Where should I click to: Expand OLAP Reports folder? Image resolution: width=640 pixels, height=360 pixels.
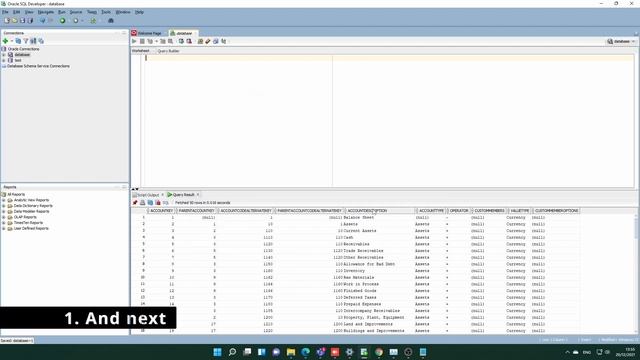pos(4,217)
